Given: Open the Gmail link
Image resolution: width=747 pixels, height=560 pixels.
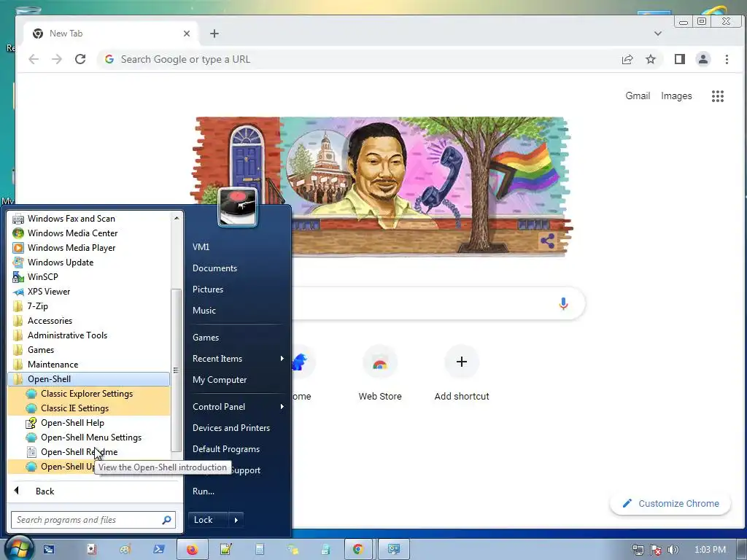Looking at the screenshot, I should pyautogui.click(x=638, y=96).
